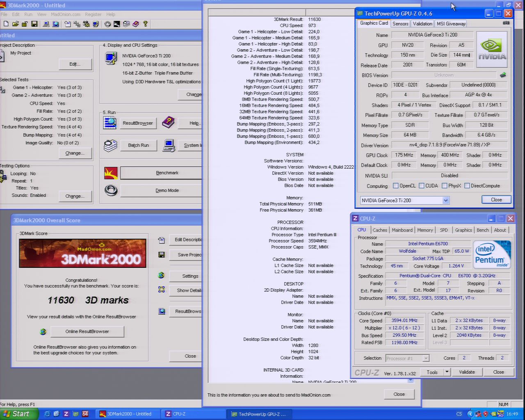Screen dimensions: 525x420
Task: Switch to the GPU-Z Sensors tab
Action: pos(400,24)
